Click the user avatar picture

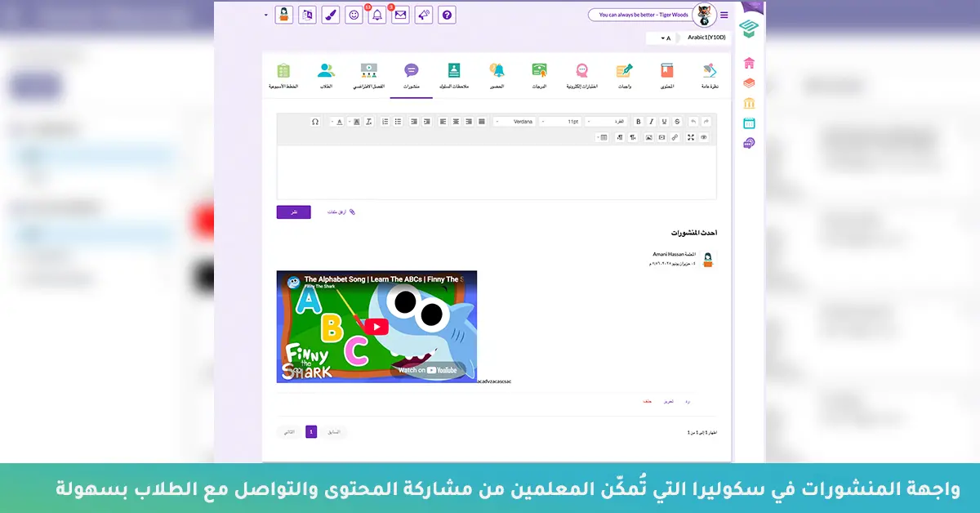tap(704, 14)
